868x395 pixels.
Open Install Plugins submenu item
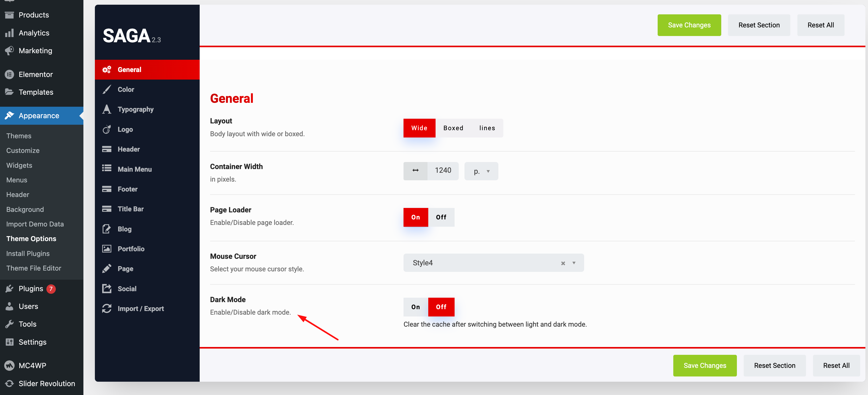(x=28, y=253)
